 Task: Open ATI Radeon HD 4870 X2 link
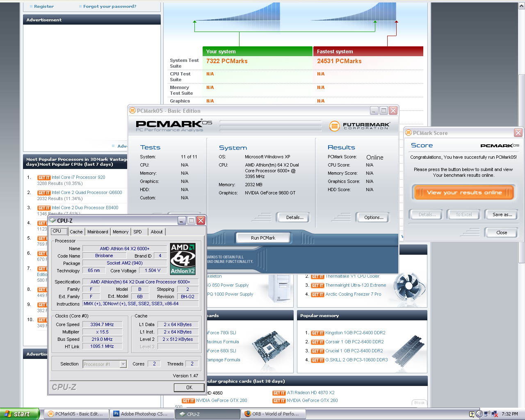(310, 393)
